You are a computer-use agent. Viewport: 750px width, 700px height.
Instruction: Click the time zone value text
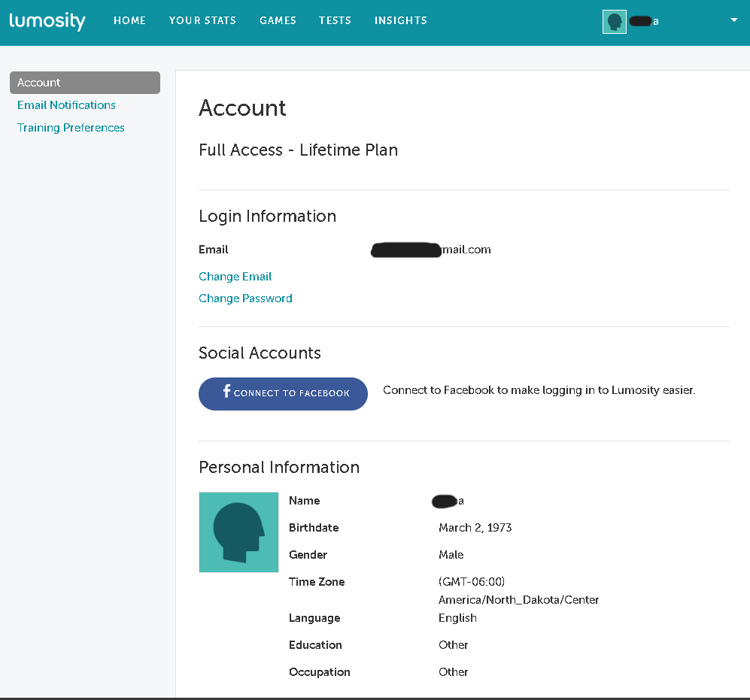click(x=518, y=591)
